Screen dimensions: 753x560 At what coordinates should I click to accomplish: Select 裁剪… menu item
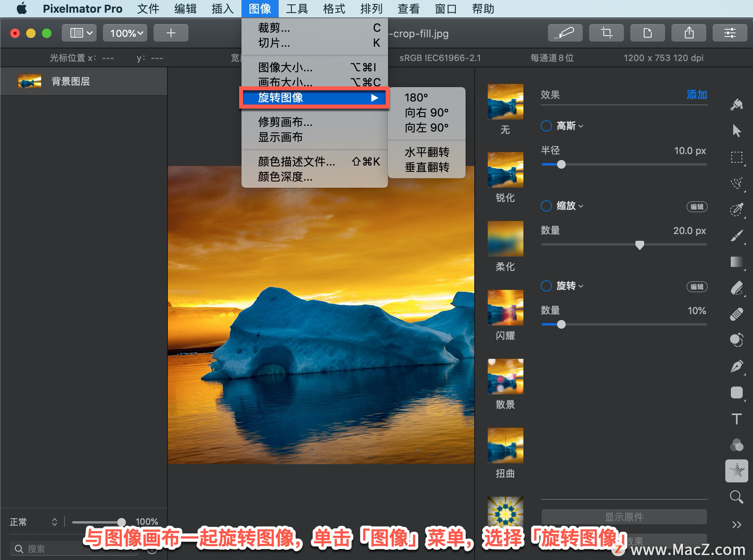pos(315,28)
